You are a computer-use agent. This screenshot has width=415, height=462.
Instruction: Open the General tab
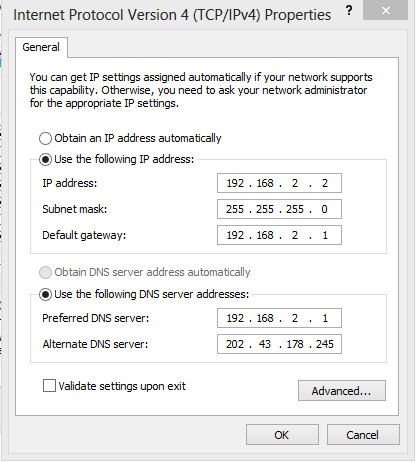point(41,47)
